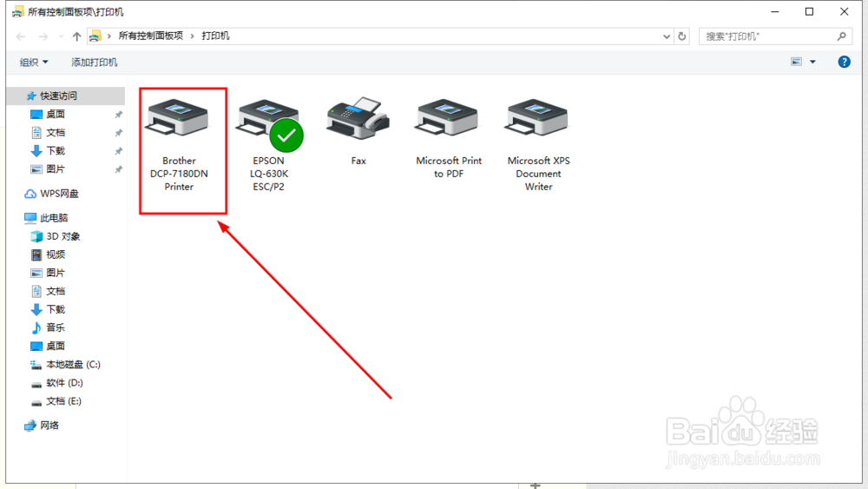Open 图片 under quick access
Screen dimensions: 868x489
[x=48, y=169]
